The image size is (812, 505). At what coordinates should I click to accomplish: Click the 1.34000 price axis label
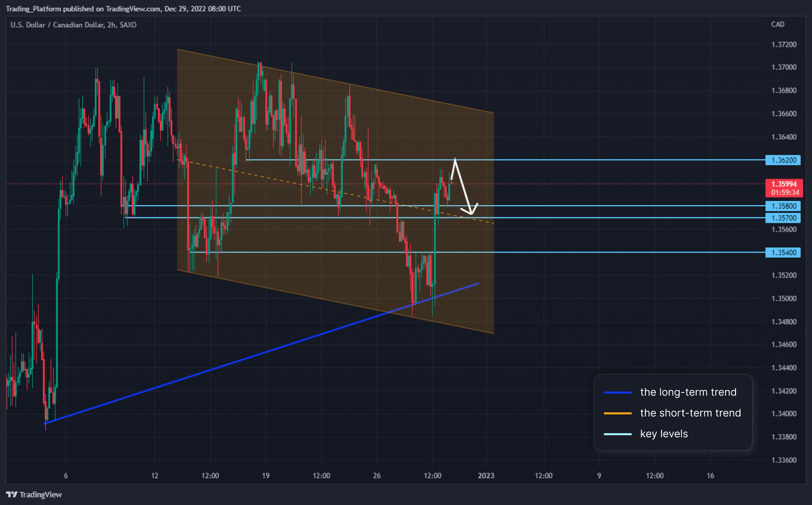[x=784, y=414]
